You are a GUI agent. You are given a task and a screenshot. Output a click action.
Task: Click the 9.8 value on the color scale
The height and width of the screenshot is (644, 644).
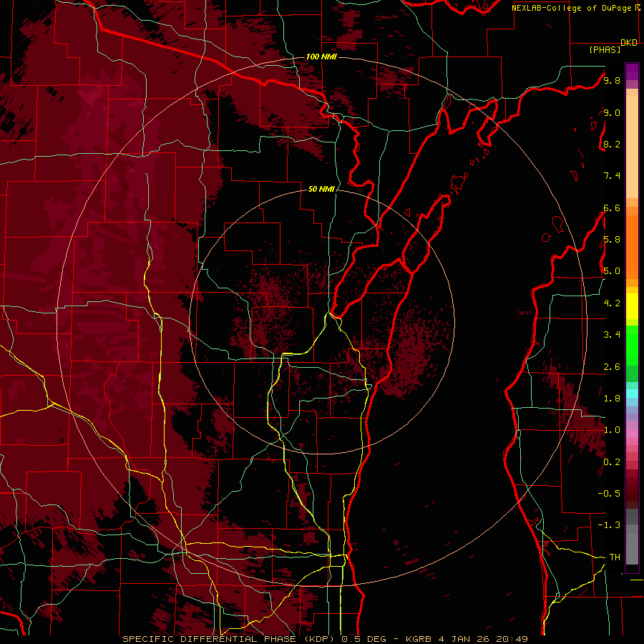612,80
